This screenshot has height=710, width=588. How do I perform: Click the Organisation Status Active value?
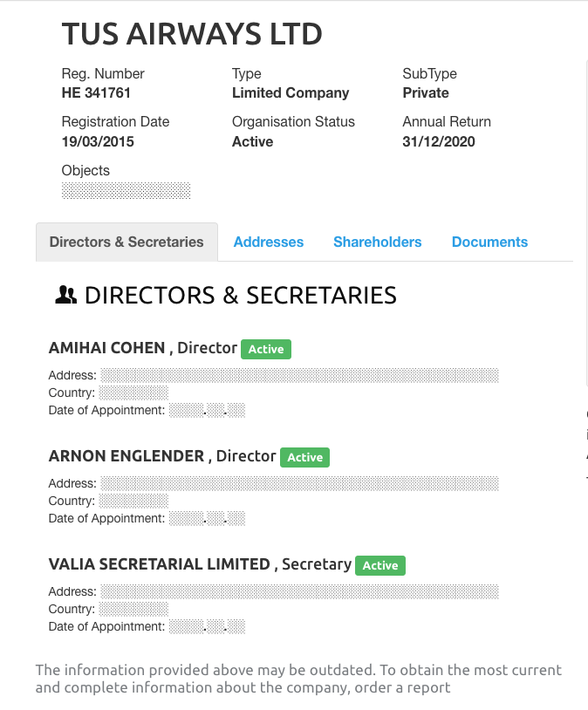click(x=252, y=142)
